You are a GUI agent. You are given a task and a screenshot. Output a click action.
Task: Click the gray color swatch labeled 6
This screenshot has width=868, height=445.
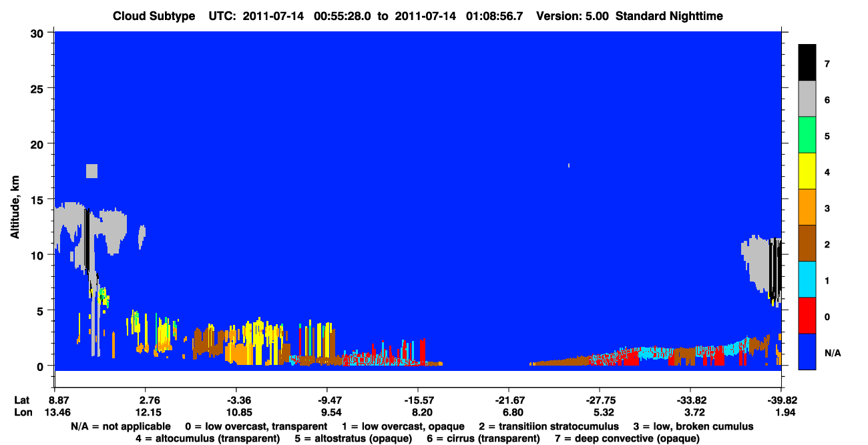[x=807, y=98]
